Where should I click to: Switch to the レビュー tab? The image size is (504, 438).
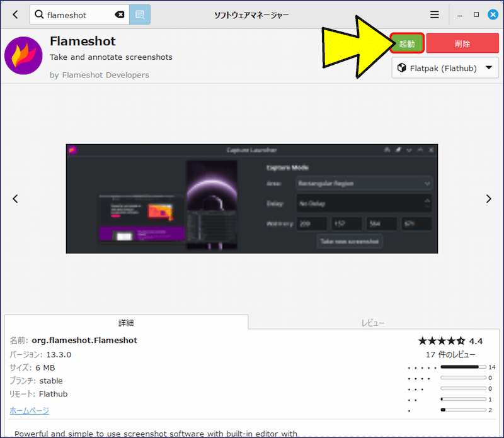tap(373, 323)
